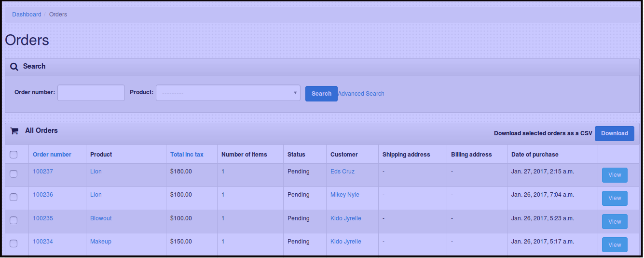Open customer Eds Cruz
Screen dimensions: 644x258
pos(343,172)
